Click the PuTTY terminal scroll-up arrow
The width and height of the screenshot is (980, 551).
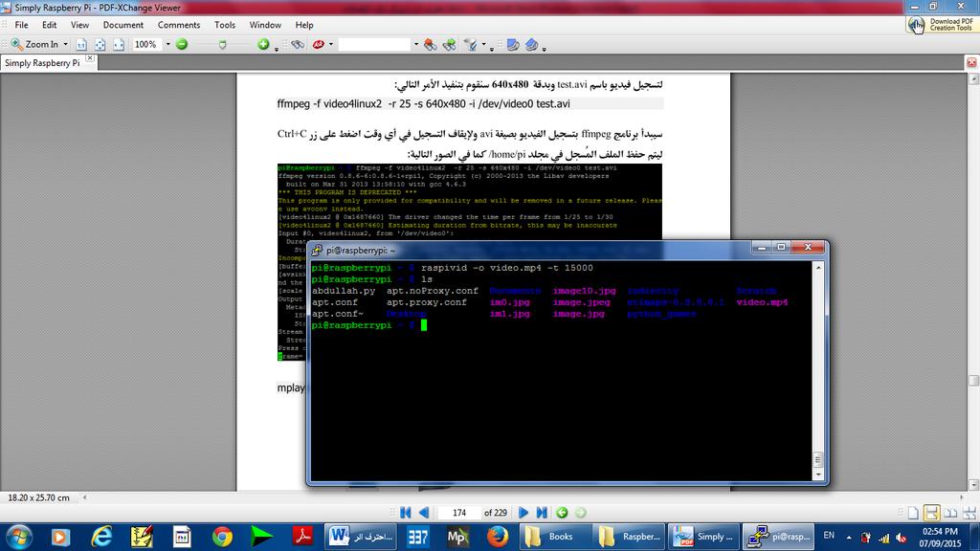pos(818,268)
